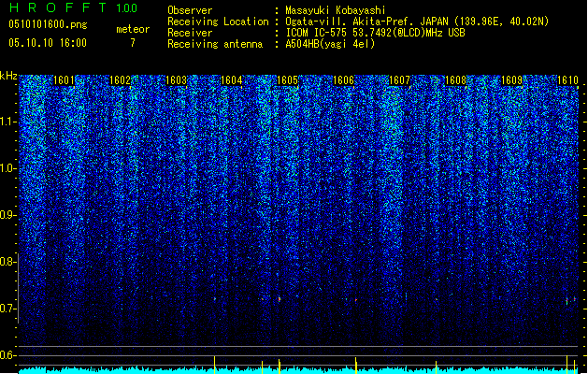588x374 pixels.
Task: Click the 1610 time label
Action: click(x=567, y=80)
